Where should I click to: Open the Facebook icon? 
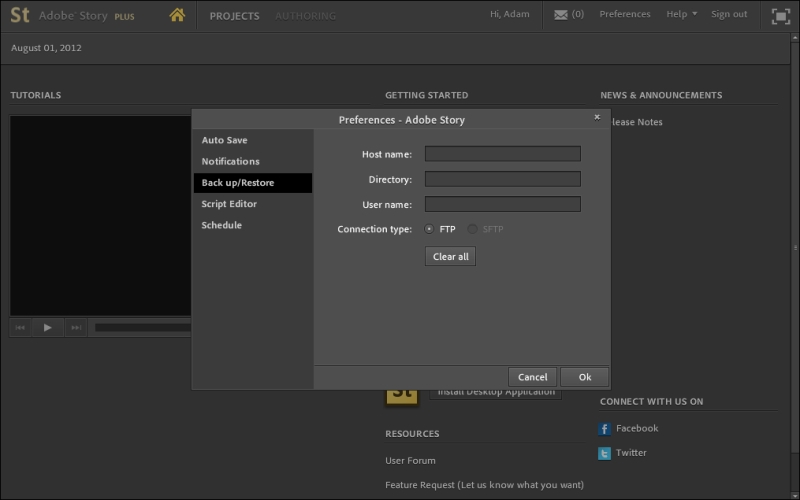coord(604,429)
